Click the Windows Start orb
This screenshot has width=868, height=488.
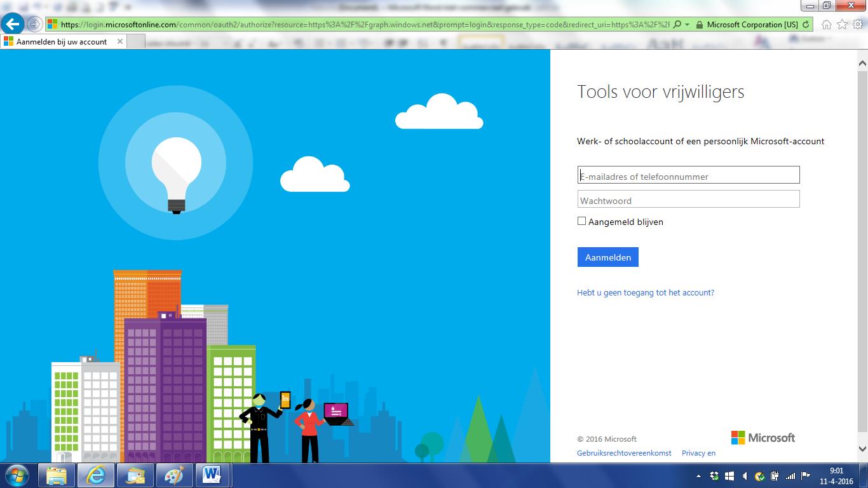coord(16,475)
